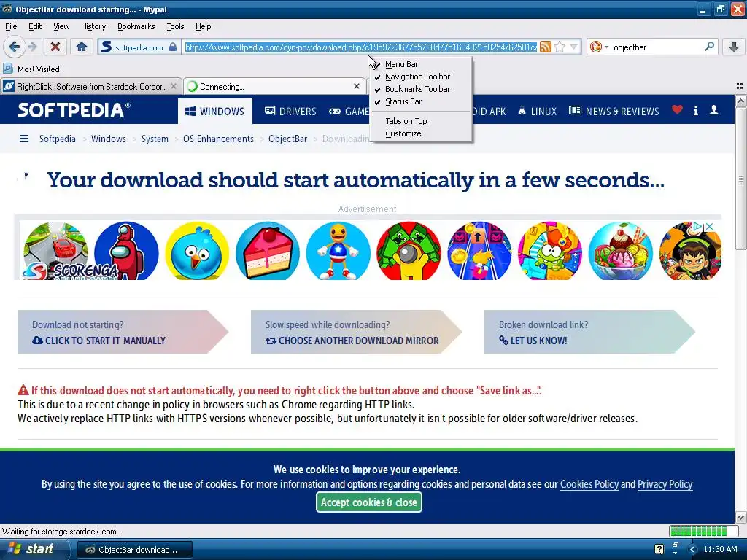Open the Downloads arrow button

[x=734, y=47]
